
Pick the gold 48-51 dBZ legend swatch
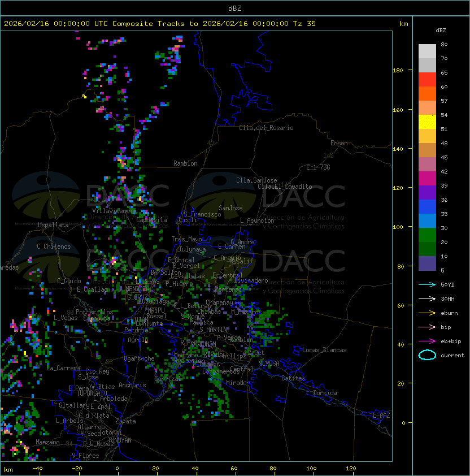(x=427, y=136)
